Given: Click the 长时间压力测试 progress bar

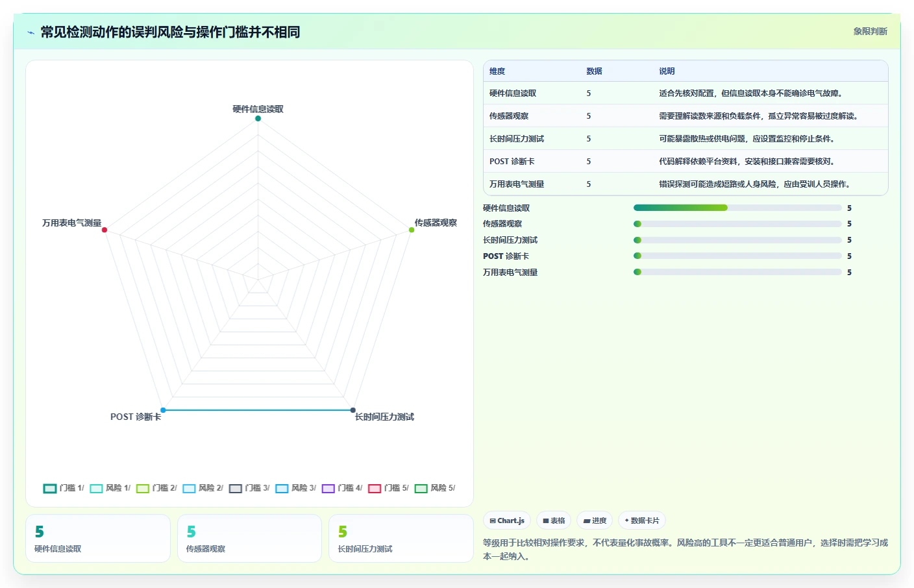Looking at the screenshot, I should pos(737,240).
